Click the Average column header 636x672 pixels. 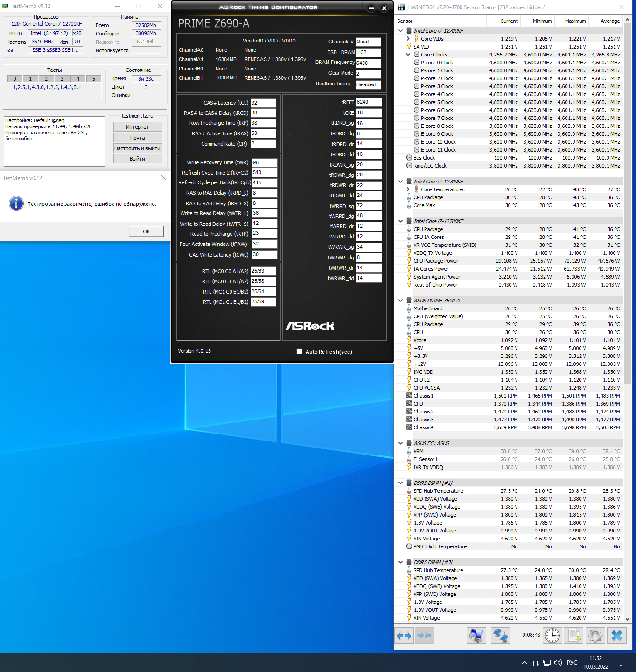pos(606,21)
